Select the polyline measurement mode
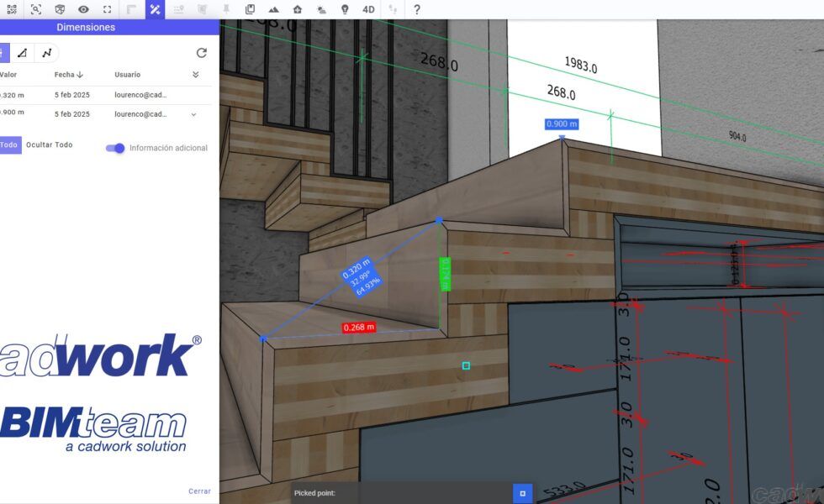 47,53
